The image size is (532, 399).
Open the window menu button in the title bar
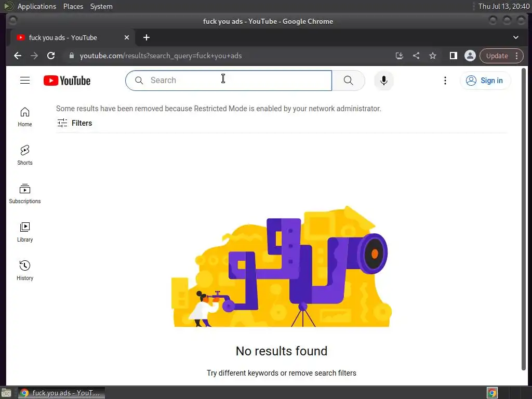click(x=13, y=21)
